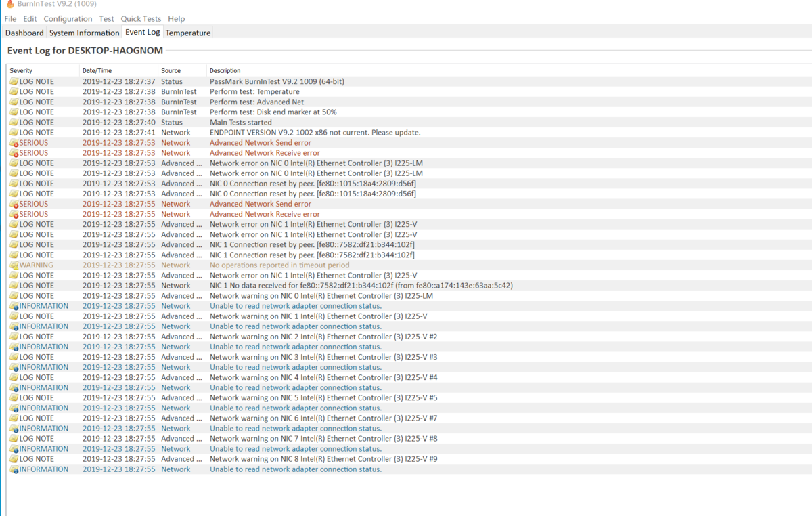The height and width of the screenshot is (516, 812).
Task: Click the WARNING severity label
Action: point(36,265)
